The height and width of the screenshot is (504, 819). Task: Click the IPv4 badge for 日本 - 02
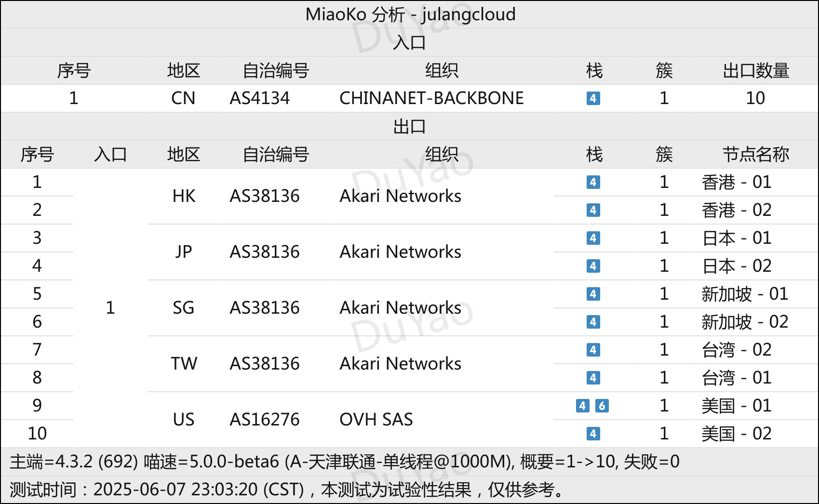(x=593, y=266)
